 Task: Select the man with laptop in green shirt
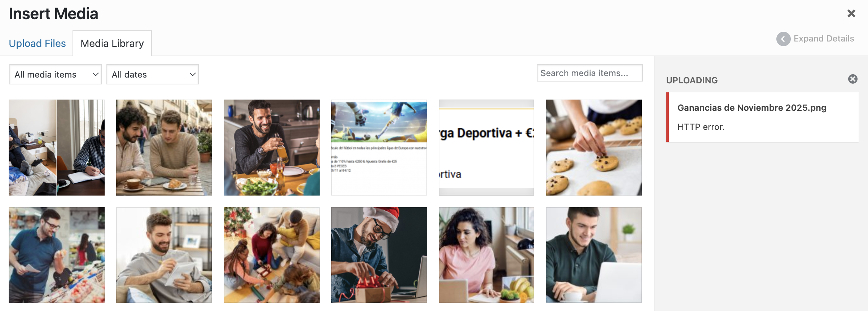594,255
